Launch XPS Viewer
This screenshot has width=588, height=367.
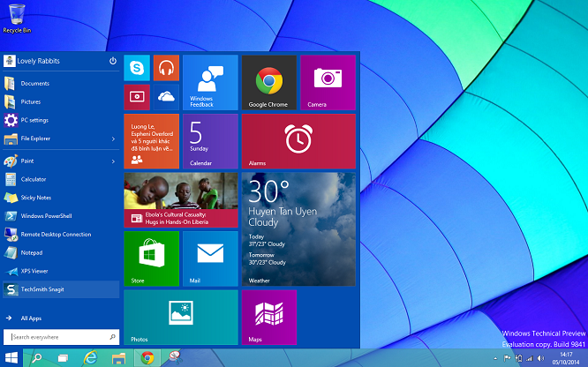[61, 271]
